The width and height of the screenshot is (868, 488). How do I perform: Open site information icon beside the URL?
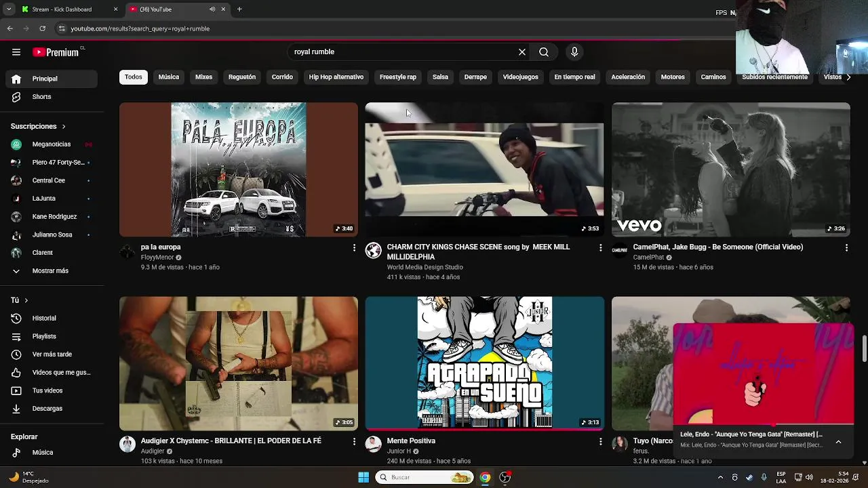(62, 28)
